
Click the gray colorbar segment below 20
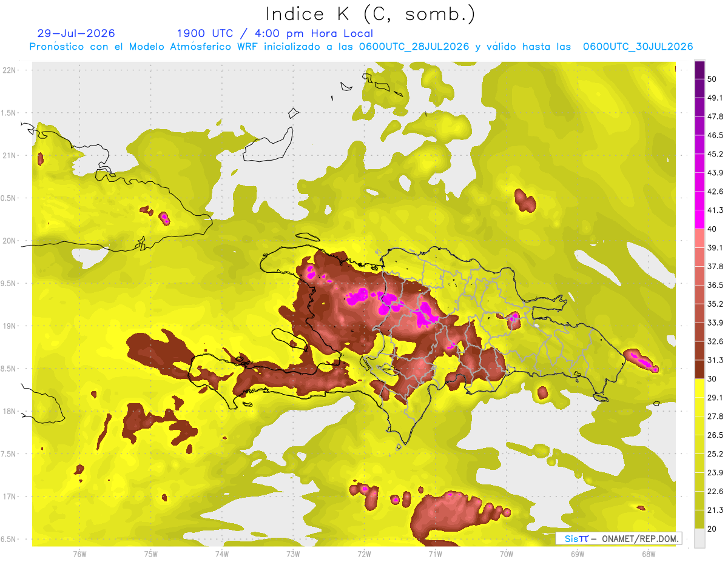click(x=700, y=538)
